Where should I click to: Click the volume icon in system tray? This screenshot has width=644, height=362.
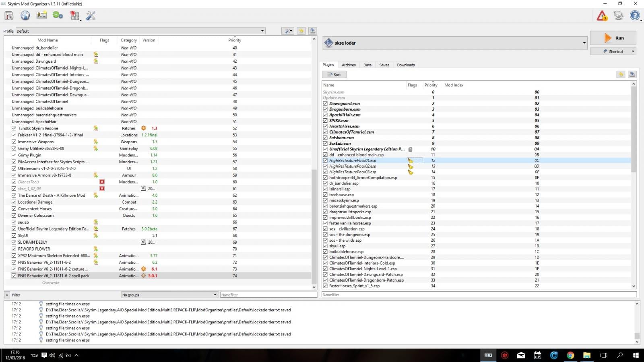[52, 355]
